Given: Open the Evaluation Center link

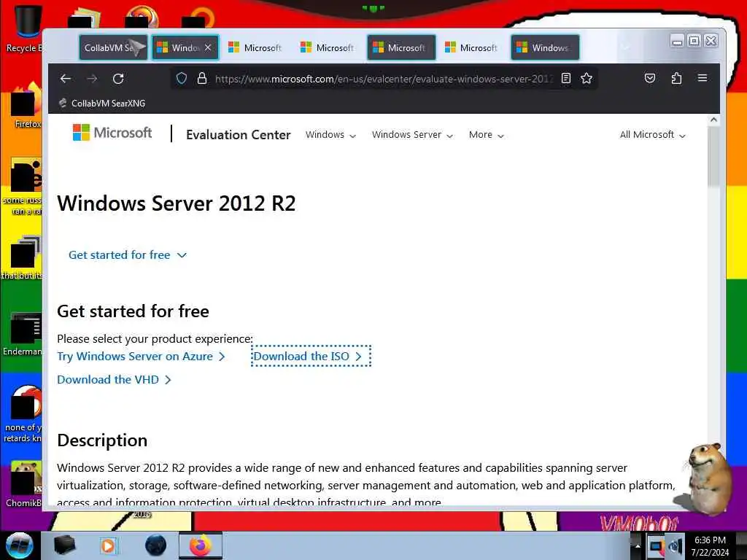Looking at the screenshot, I should point(239,135).
